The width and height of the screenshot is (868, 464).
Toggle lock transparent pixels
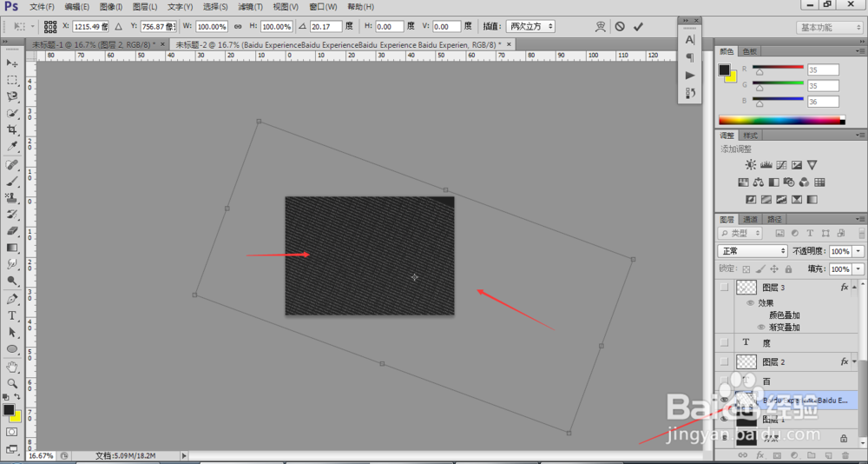coord(746,268)
